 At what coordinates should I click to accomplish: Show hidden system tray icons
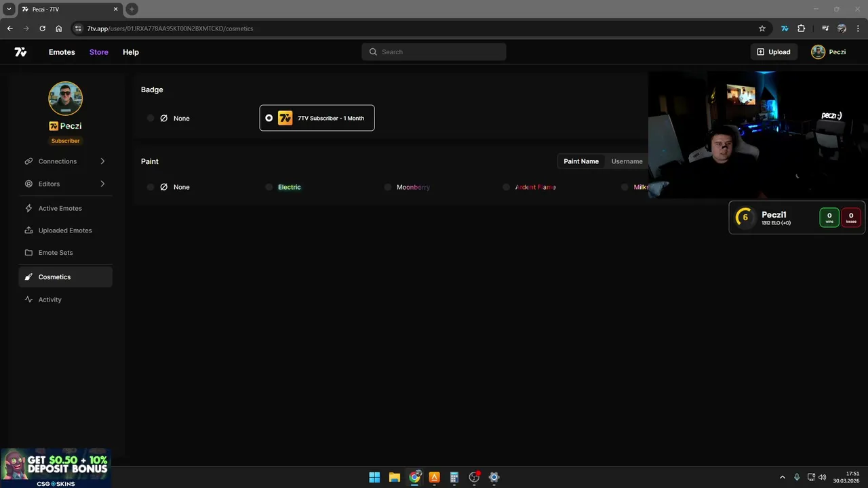[x=782, y=477]
